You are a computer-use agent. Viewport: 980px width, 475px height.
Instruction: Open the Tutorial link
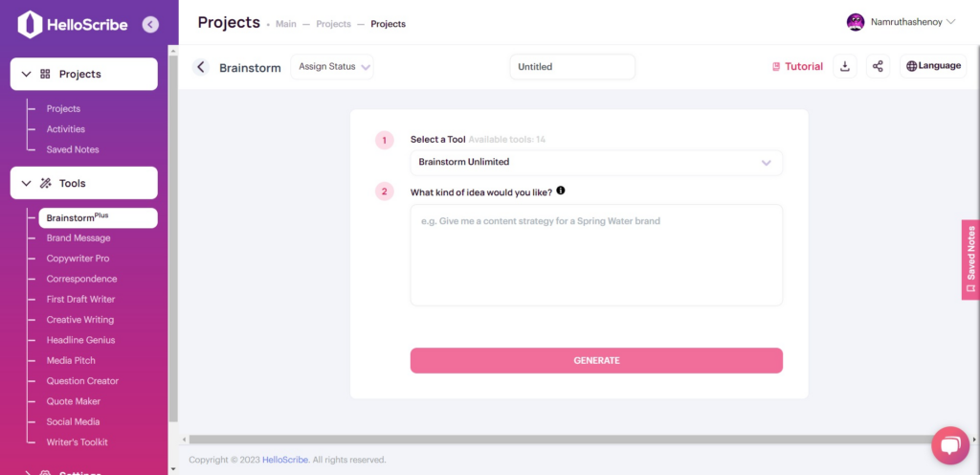797,67
